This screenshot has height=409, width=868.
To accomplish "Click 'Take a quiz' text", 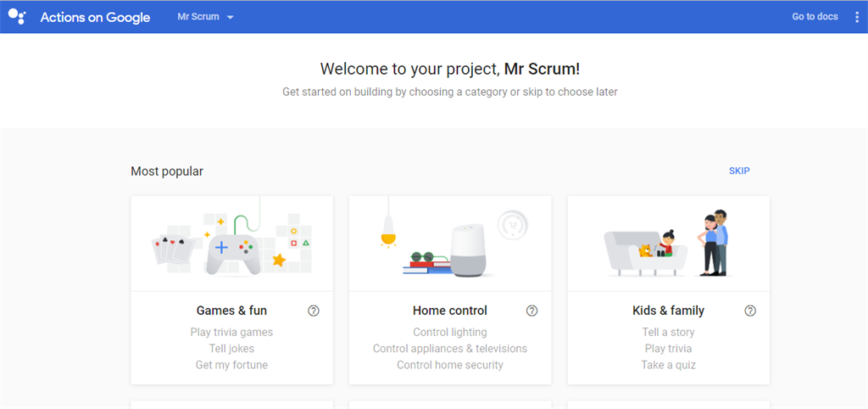I will (x=668, y=365).
